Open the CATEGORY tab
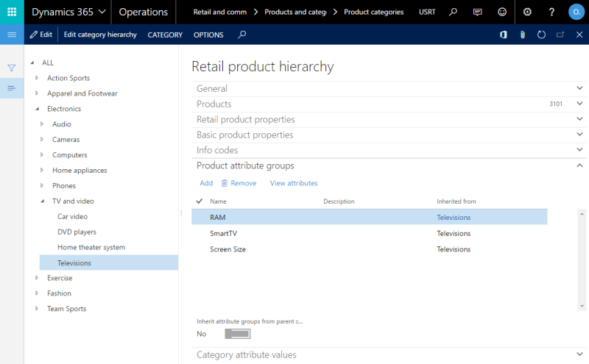The height and width of the screenshot is (364, 589). 165,35
